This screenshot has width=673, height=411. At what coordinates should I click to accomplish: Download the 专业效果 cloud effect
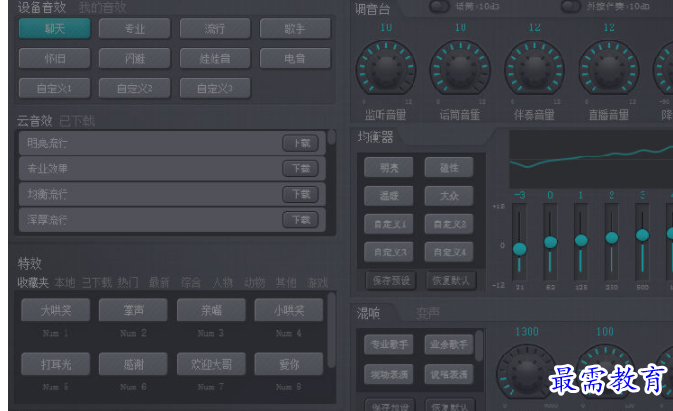pos(300,169)
